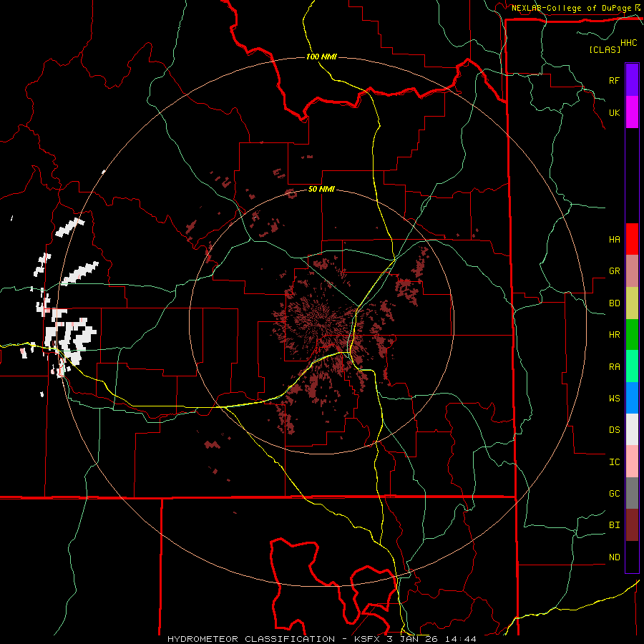Screen dimensions: 644x644
Task: Click the HA red legend swatch
Action: click(632, 239)
